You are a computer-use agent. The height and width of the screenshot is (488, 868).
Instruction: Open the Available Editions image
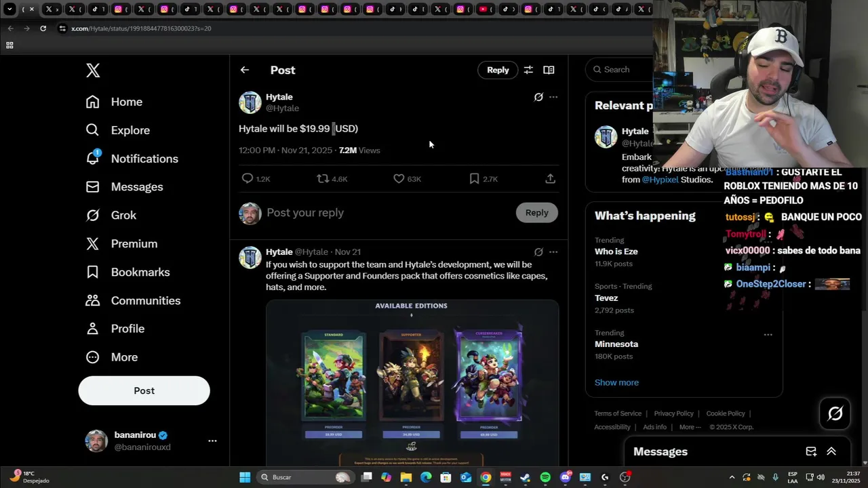(412, 383)
